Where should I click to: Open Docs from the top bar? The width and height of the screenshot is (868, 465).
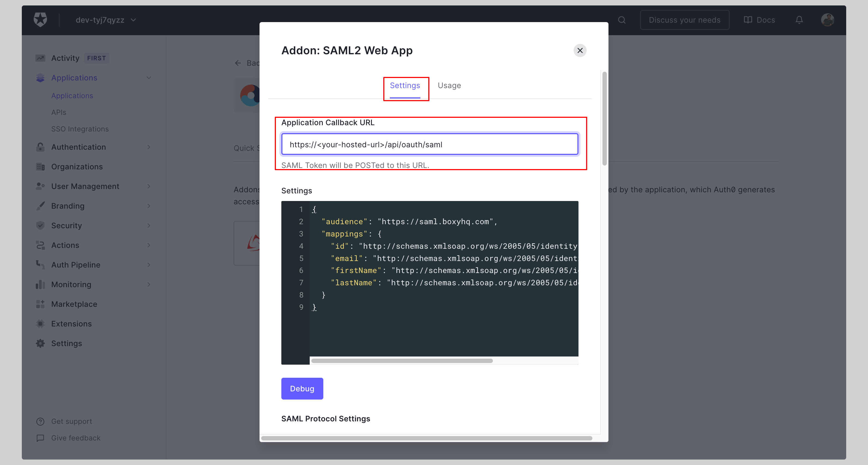pos(759,20)
